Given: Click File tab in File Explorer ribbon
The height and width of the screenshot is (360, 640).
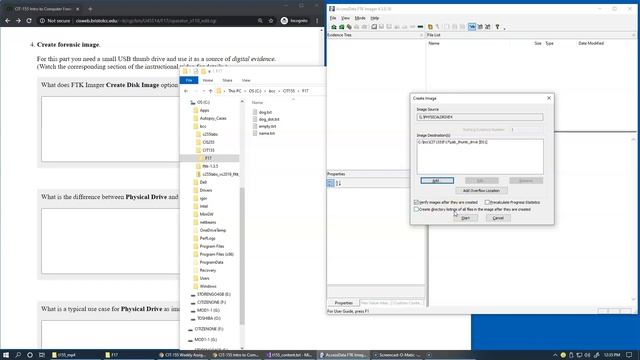Looking at the screenshot, I should (x=189, y=80).
